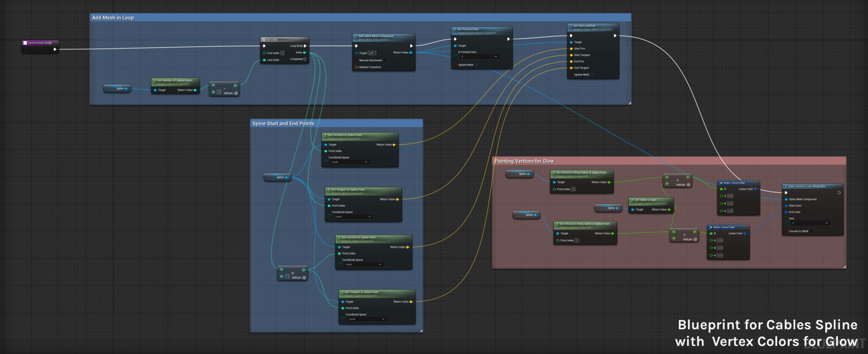Screen dimensions: 868x354
Task: Select the Painting Vertices for Glow comment header
Action: coord(669,161)
